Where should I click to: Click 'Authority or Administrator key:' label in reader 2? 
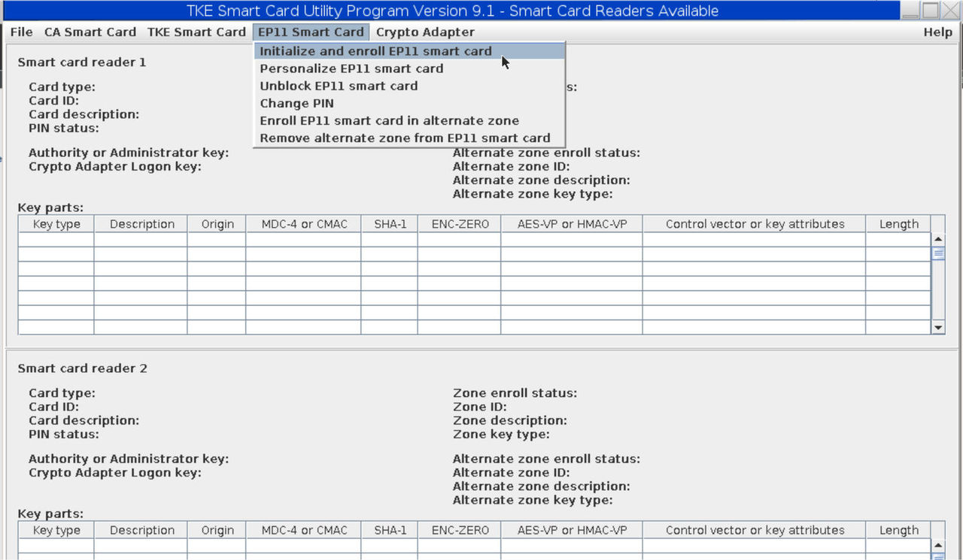tap(129, 459)
